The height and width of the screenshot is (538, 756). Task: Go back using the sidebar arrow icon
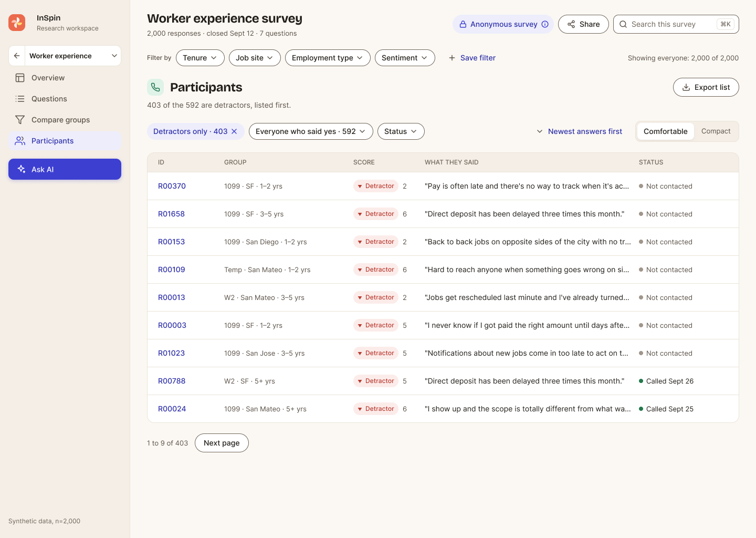(x=17, y=56)
